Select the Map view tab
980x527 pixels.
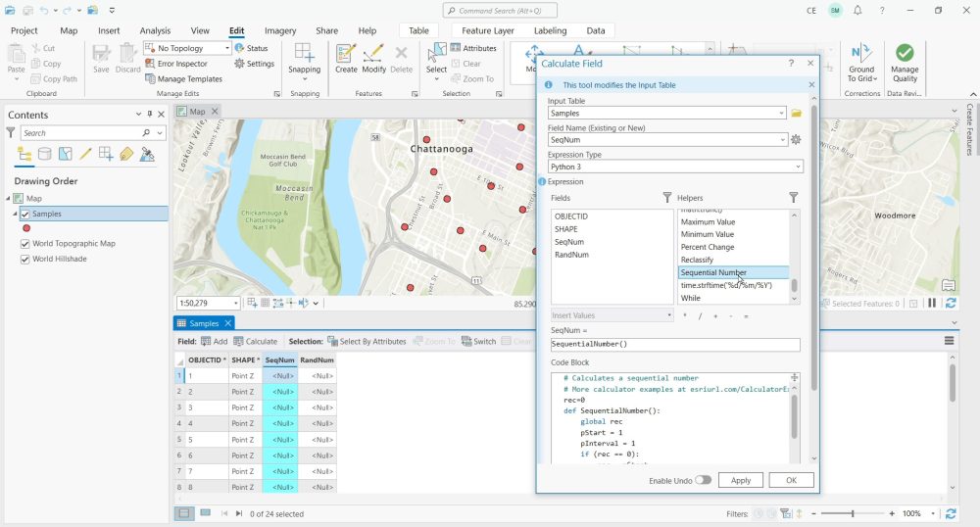pyautogui.click(x=198, y=111)
